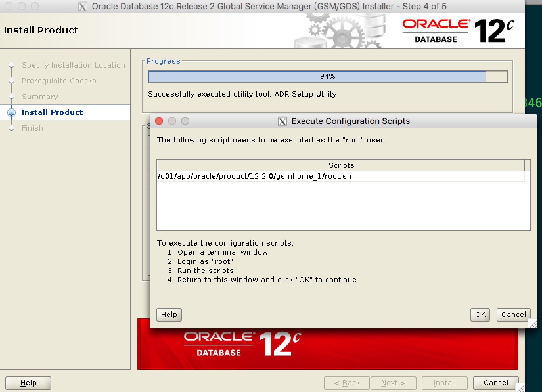Select the root.sh script path row
Viewport: 542px width, 392px height.
(341, 176)
